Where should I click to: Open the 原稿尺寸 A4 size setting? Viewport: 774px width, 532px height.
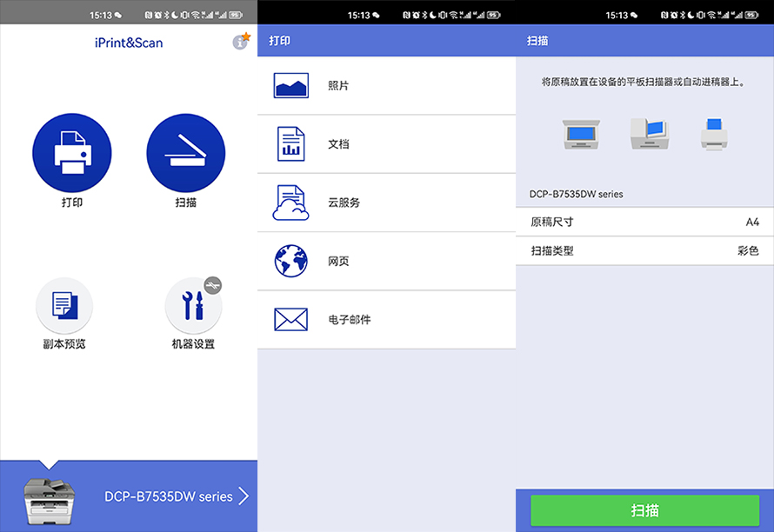(x=644, y=222)
